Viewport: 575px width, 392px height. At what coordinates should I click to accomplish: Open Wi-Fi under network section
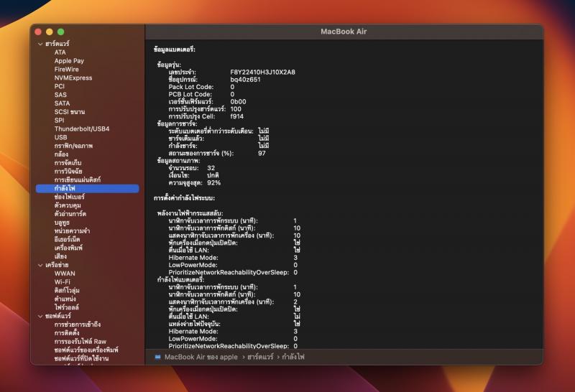coord(62,281)
